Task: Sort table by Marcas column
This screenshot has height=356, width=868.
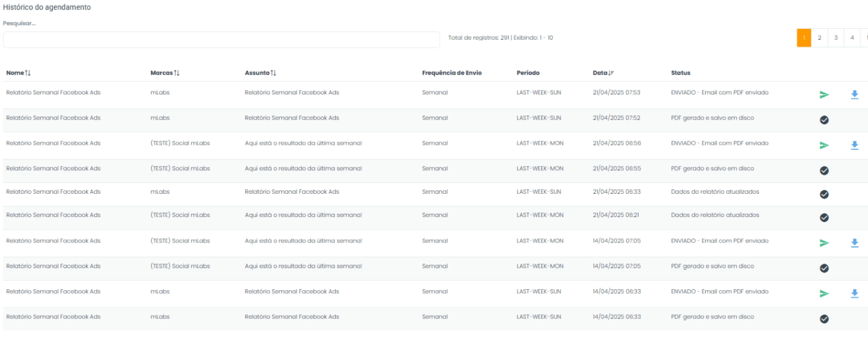Action: 165,73
